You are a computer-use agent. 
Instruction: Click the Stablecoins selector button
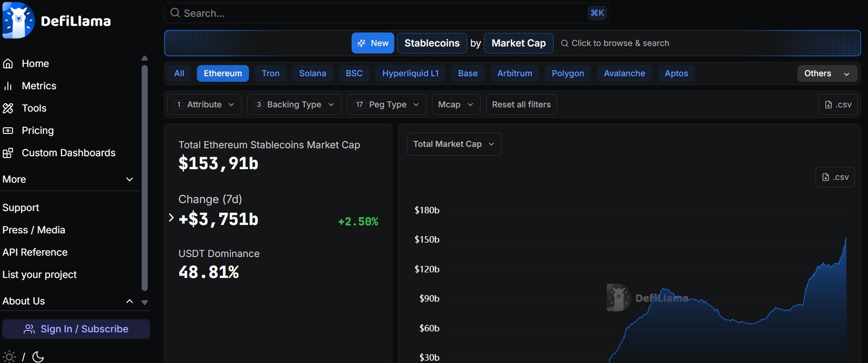tap(432, 43)
